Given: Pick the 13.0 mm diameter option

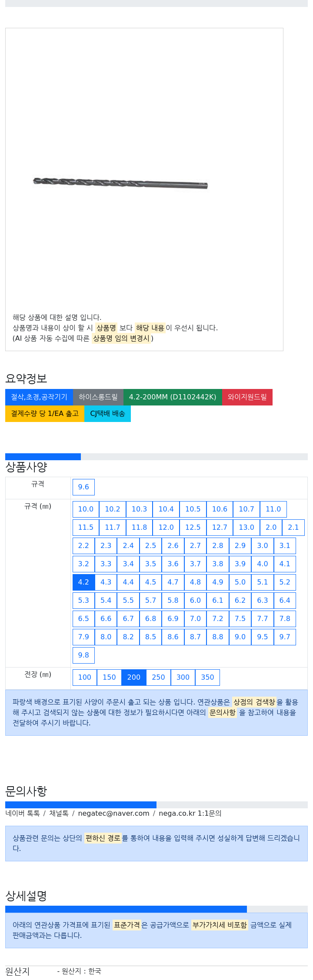Looking at the screenshot, I should click(246, 528).
